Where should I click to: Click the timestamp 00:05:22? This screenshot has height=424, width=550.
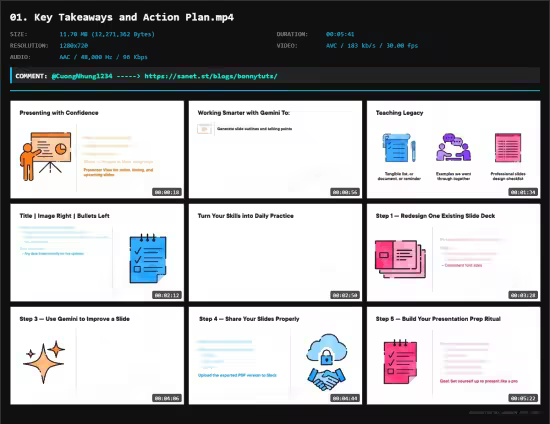[523, 398]
